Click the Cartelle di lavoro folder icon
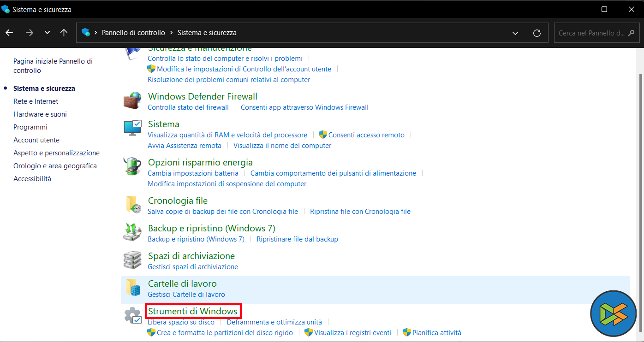 point(132,288)
